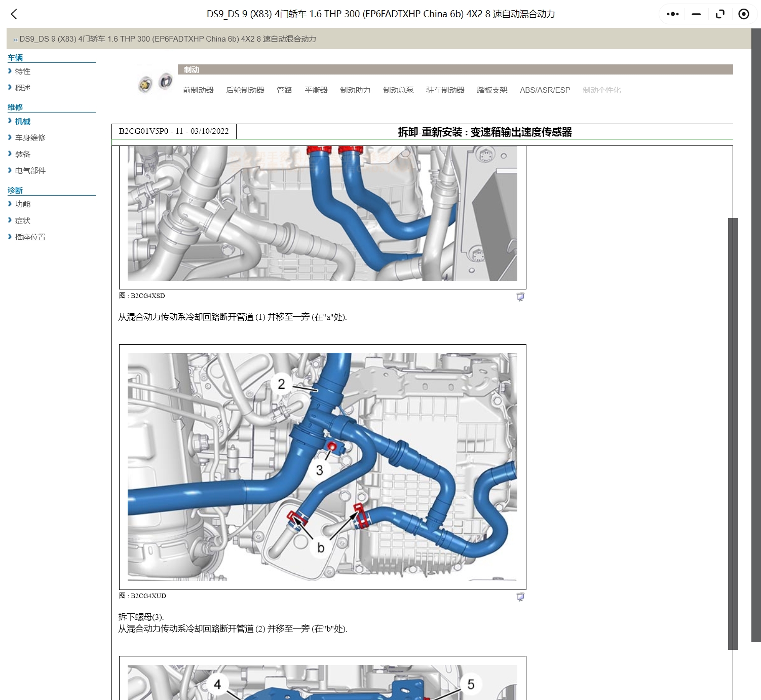The height and width of the screenshot is (700, 761).
Task: Open the three-dots more options menu
Action: tap(672, 14)
